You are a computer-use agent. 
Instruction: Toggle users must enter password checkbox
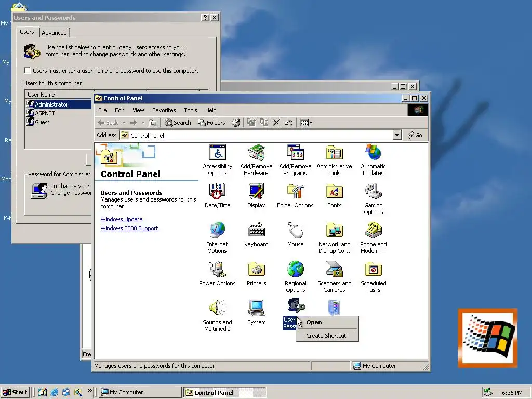[x=27, y=71]
